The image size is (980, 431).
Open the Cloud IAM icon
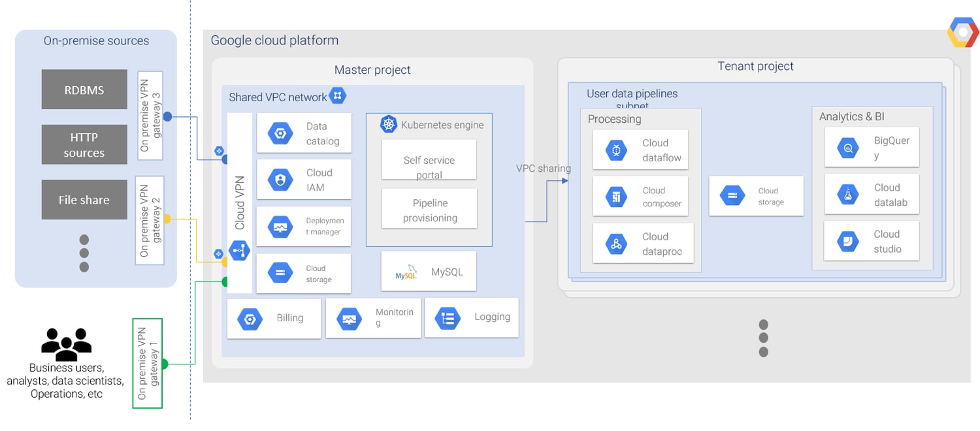point(280,179)
